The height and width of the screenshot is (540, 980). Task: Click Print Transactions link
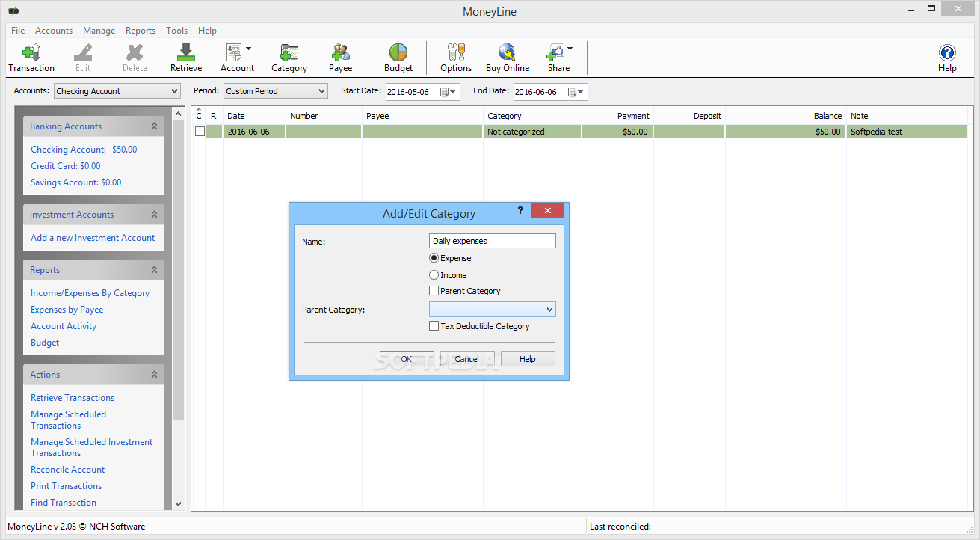click(x=66, y=486)
